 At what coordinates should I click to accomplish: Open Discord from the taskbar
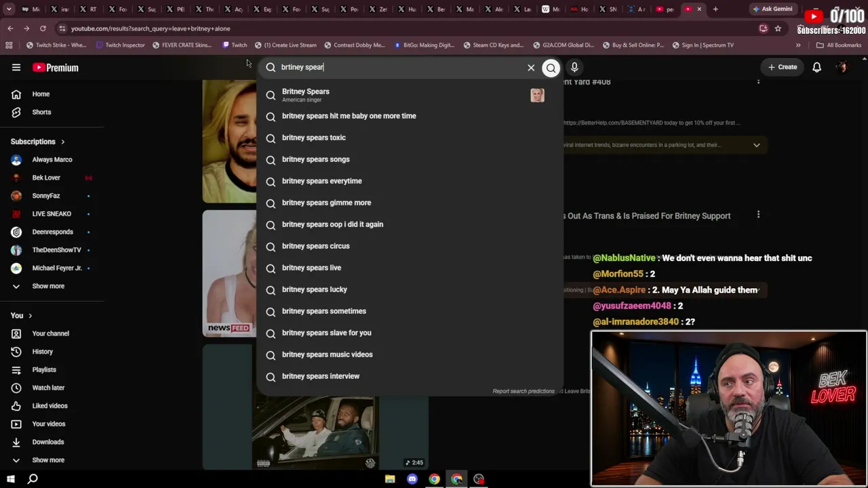[x=412, y=479]
